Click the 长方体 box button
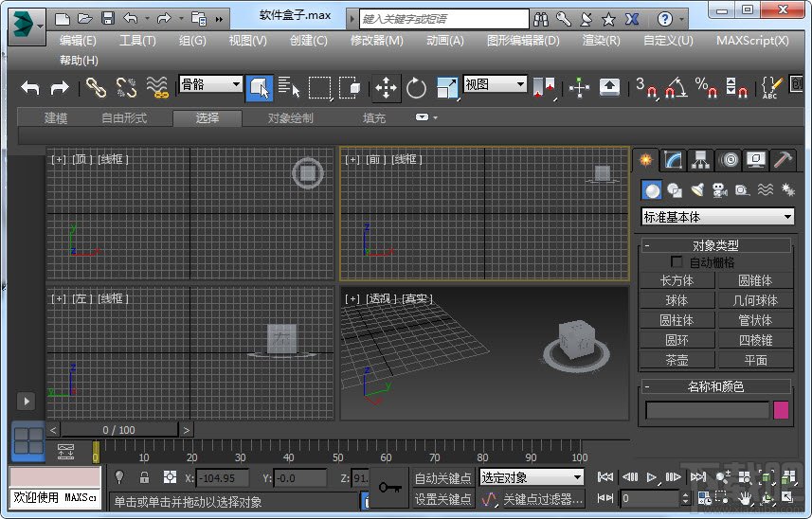Viewport: 812px width, 519px height. click(x=677, y=280)
